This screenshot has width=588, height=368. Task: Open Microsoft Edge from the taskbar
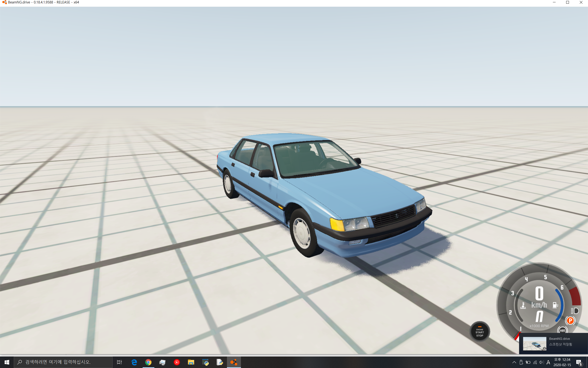pyautogui.click(x=134, y=362)
